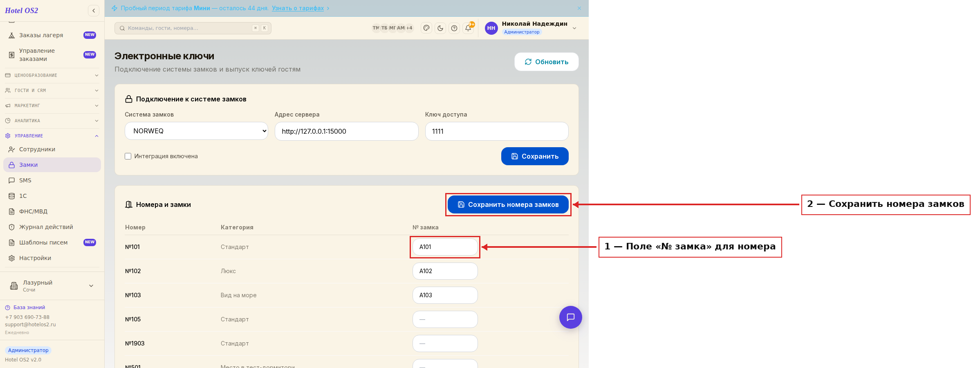Viewport: 980px width, 368px height.
Task: Click the Администратор badge in sidebar footer
Action: click(x=28, y=350)
